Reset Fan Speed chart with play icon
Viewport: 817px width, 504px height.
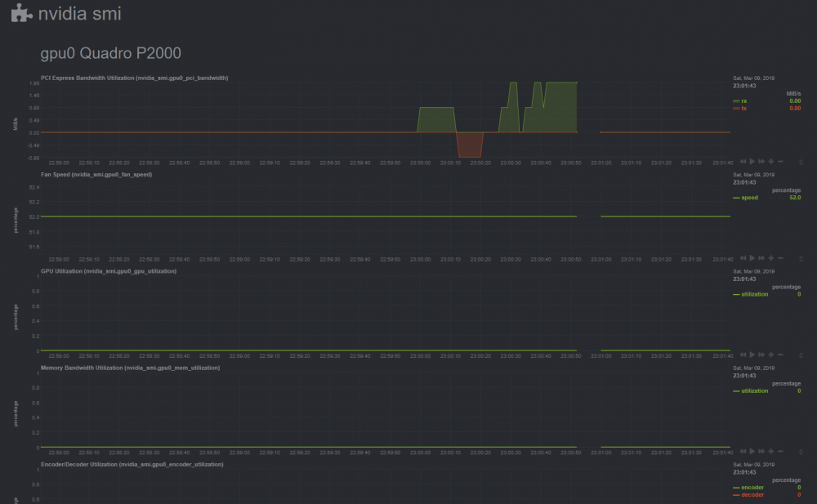[x=752, y=258]
